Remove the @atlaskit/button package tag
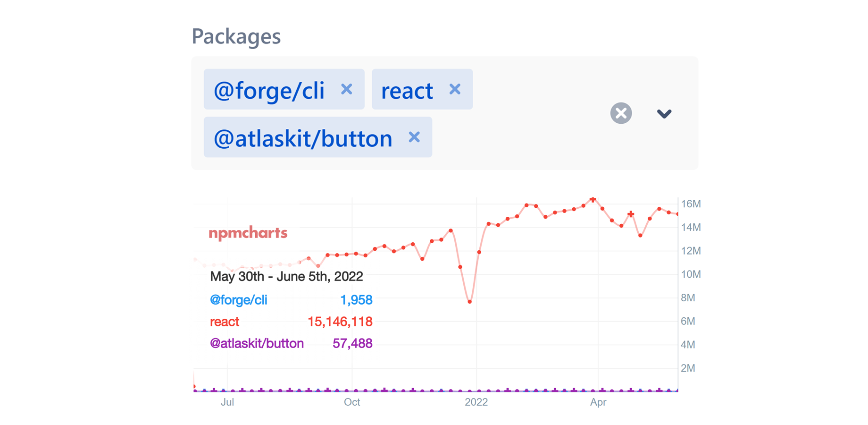This screenshot has height=425, width=868. pos(414,137)
